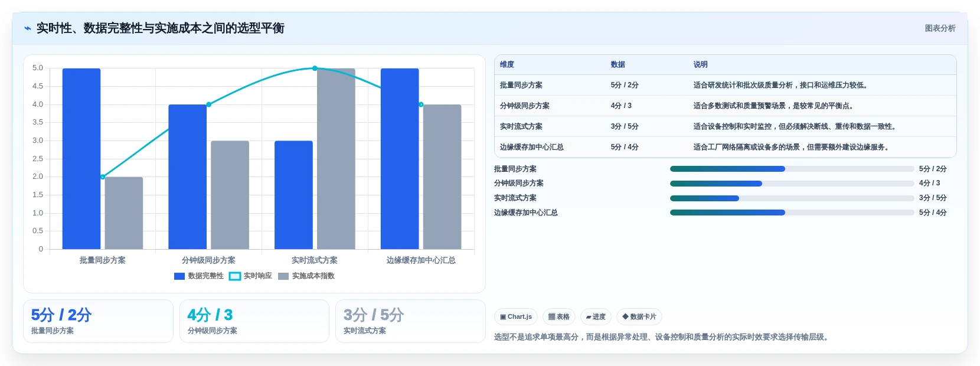Toggle the 实时响应 legend entry
This screenshot has height=366, width=980.
(x=251, y=276)
